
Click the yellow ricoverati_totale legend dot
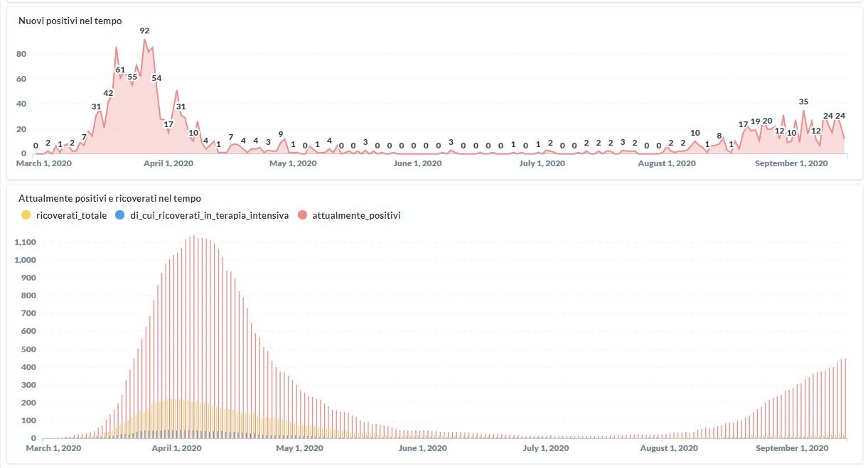(26, 215)
